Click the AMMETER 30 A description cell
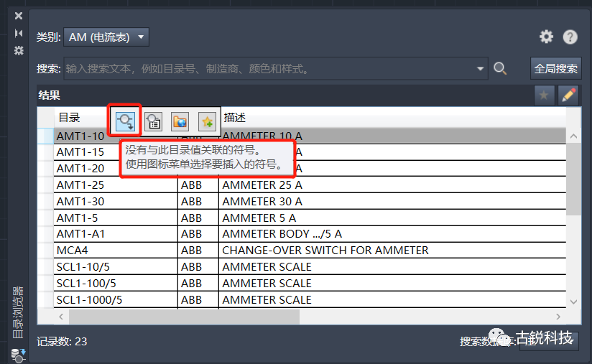The height and width of the screenshot is (364, 592). pos(392,202)
